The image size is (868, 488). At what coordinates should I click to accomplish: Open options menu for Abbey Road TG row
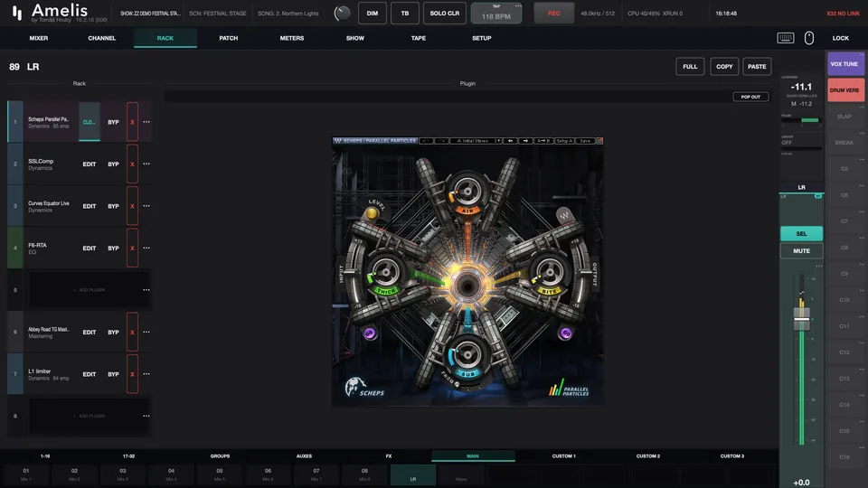tap(146, 332)
